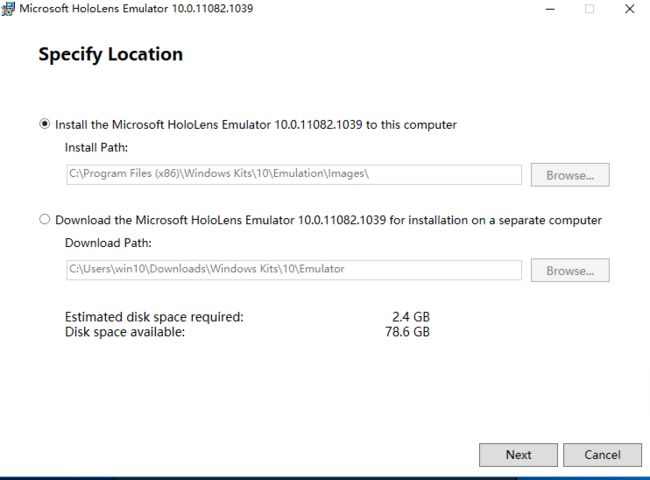Proceed with the Next button

[x=518, y=455]
